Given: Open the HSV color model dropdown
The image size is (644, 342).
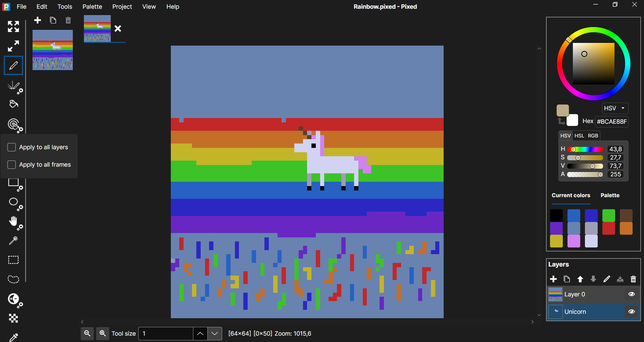Looking at the screenshot, I should click(x=615, y=108).
